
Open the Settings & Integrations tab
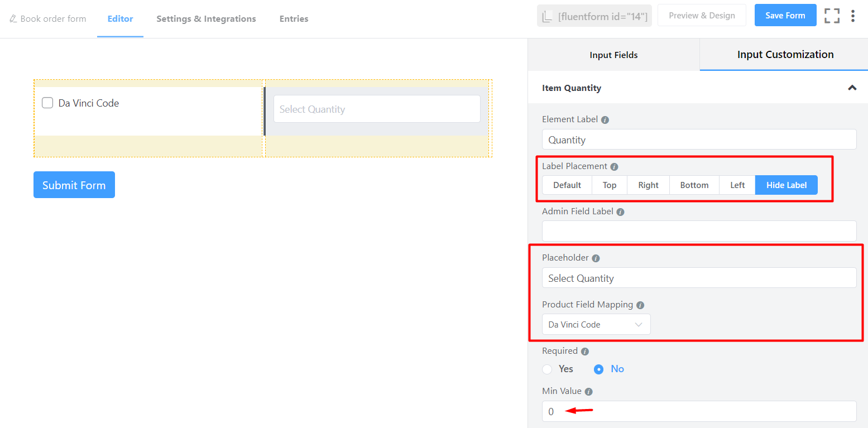point(206,19)
